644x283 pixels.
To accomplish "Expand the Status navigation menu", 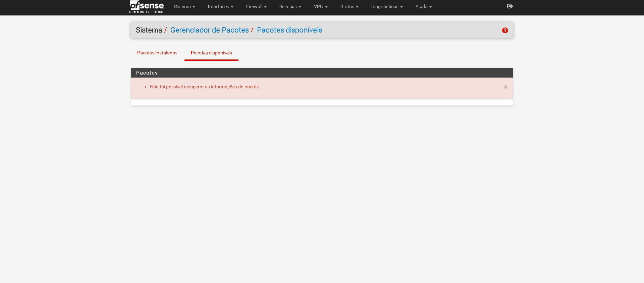I will pos(349,7).
